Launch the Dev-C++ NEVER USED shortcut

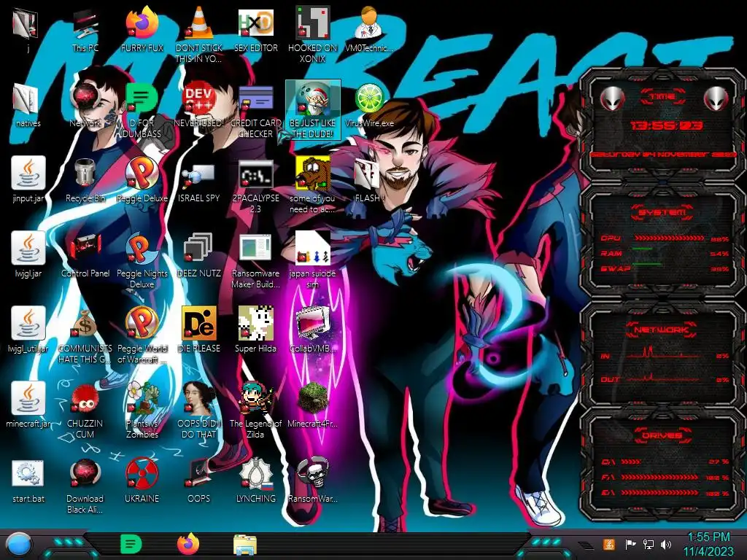(x=198, y=99)
